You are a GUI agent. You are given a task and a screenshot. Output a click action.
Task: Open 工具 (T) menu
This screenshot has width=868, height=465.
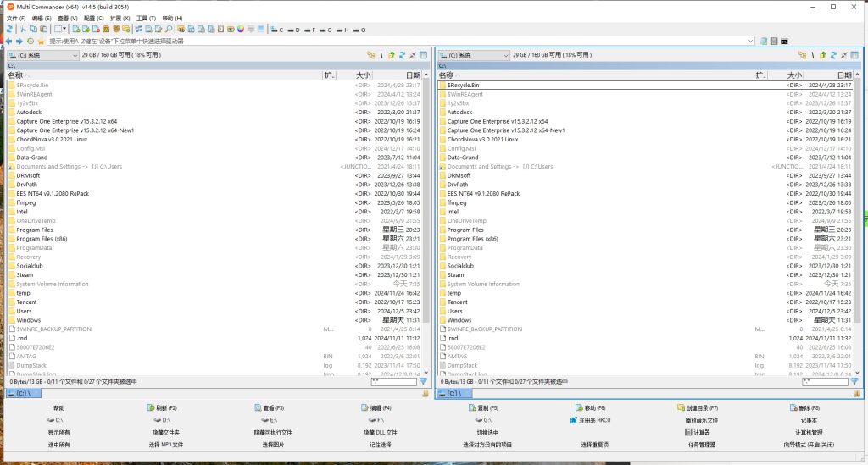coord(146,19)
